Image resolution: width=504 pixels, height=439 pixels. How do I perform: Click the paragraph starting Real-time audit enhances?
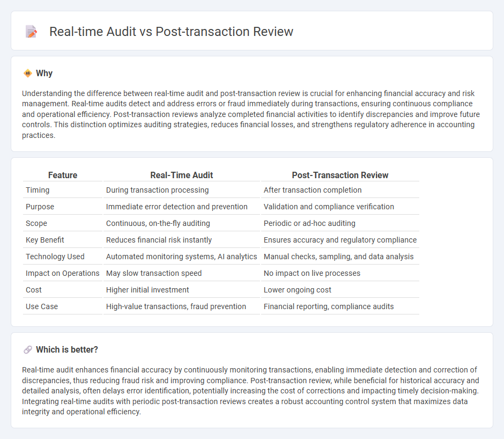(251, 391)
